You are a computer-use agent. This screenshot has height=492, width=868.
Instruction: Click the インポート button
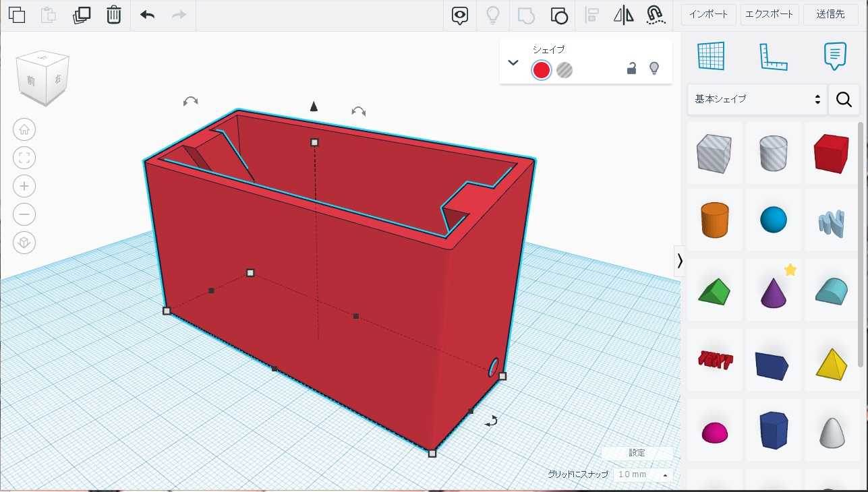(708, 14)
